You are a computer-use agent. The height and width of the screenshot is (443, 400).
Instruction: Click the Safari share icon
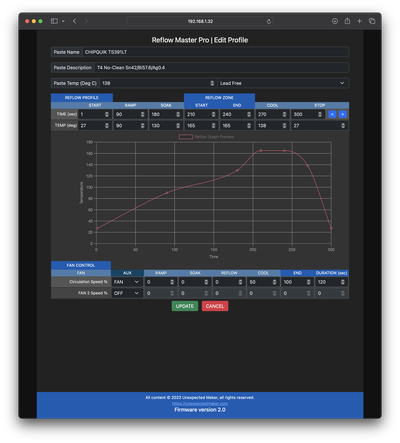pos(347,21)
